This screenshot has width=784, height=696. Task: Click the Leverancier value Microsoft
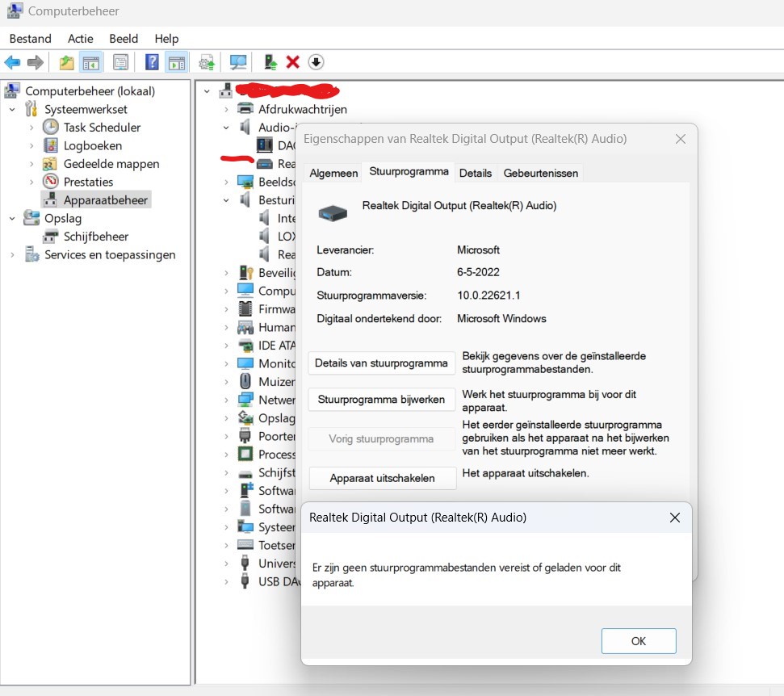[x=478, y=249]
